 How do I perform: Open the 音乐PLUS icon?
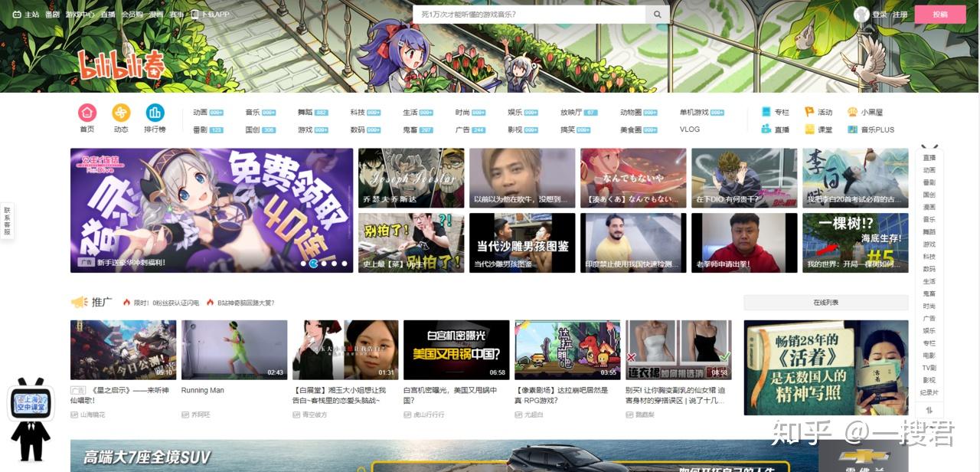852,129
